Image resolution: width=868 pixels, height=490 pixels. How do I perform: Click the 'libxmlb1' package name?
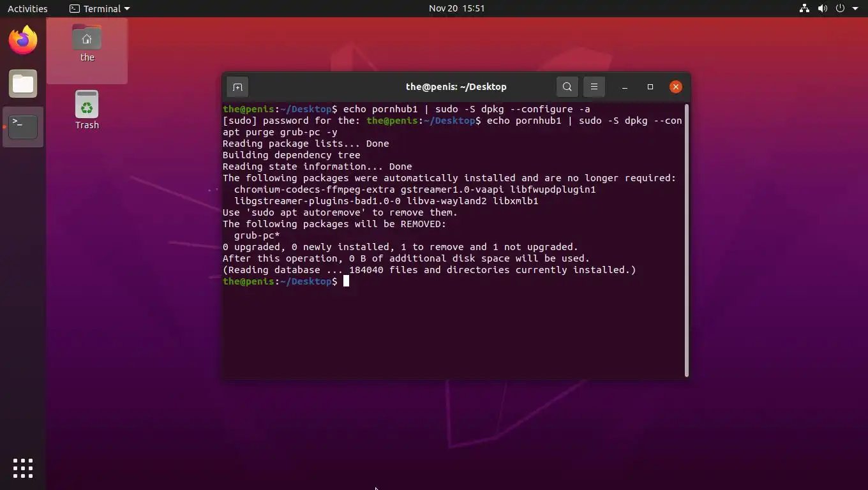pos(516,201)
